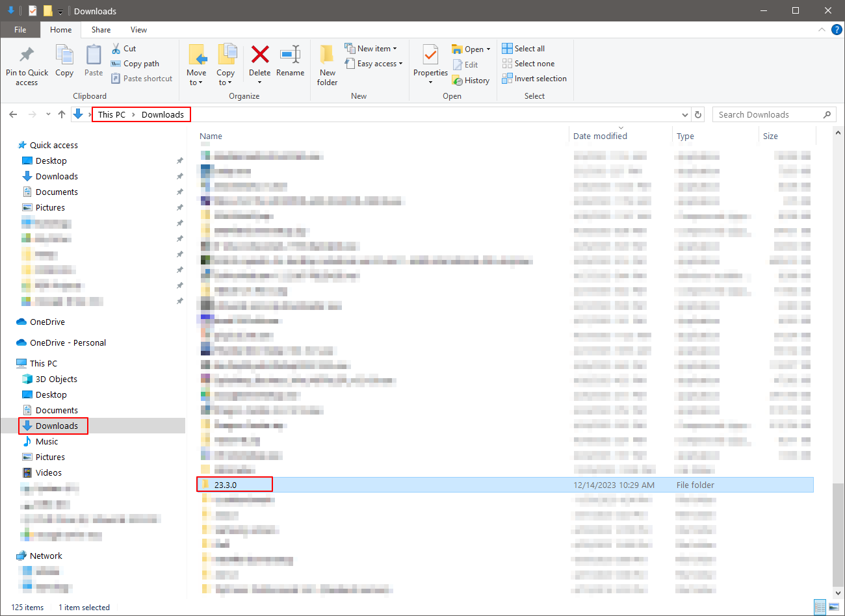Click the Help question mark icon
845x616 pixels.
pos(837,30)
